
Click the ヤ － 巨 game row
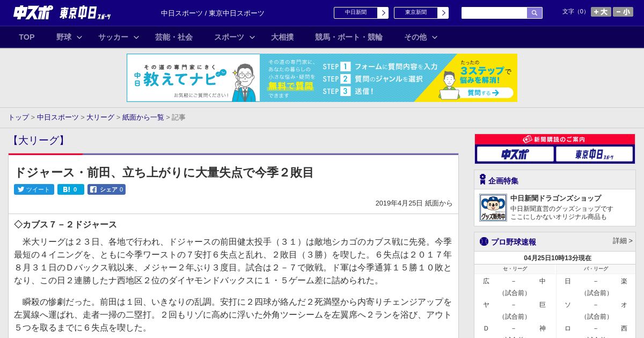[514, 305]
